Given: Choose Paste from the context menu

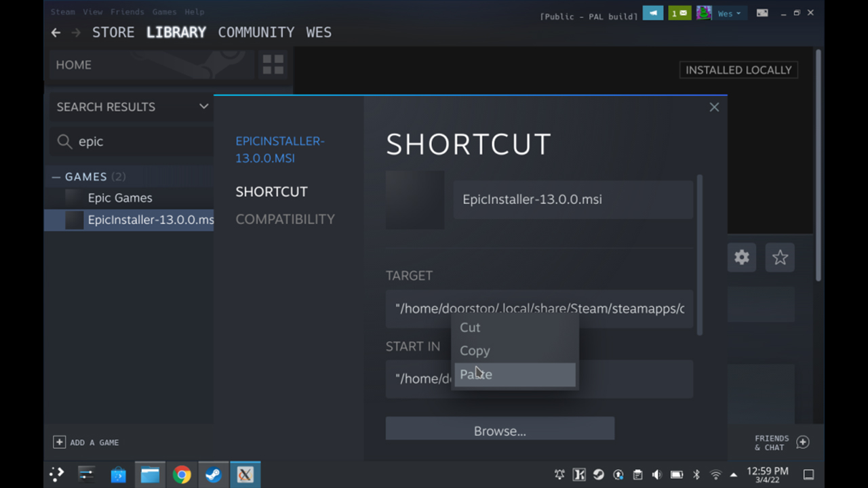Looking at the screenshot, I should coord(514,374).
